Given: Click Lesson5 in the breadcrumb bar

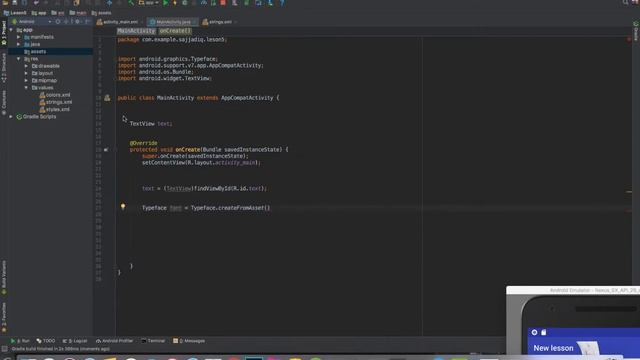Looking at the screenshot, I should [15, 13].
